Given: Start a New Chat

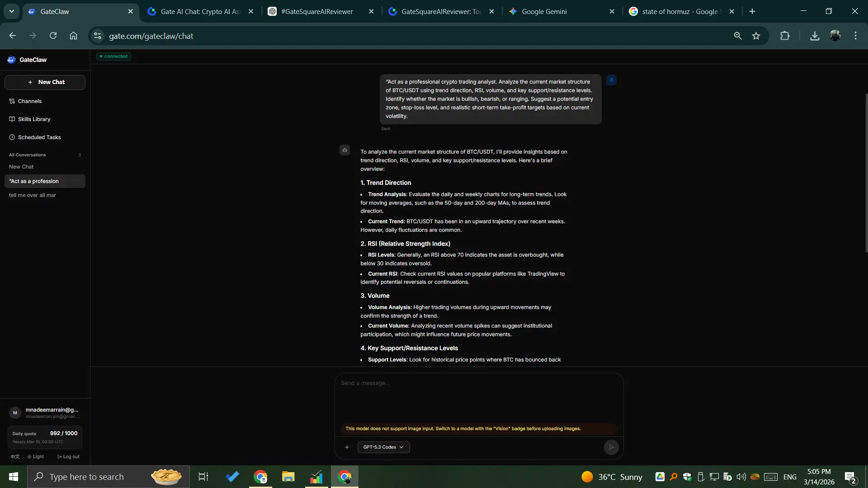Looking at the screenshot, I should pos(45,82).
